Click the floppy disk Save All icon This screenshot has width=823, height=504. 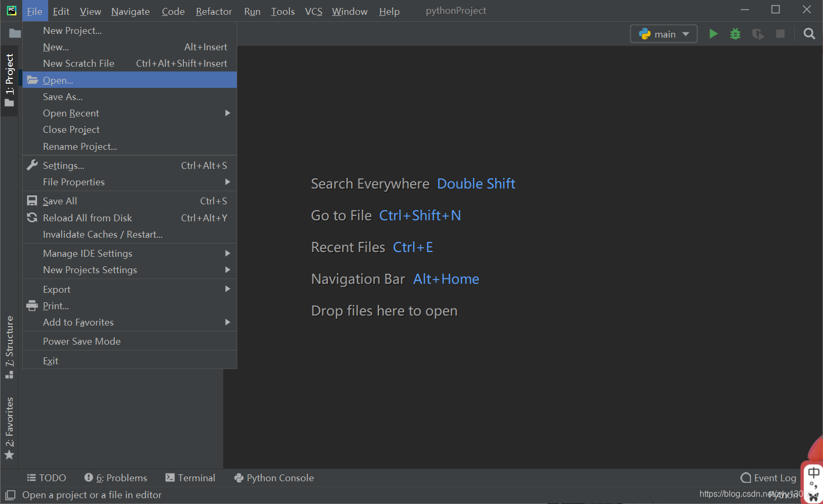pyautogui.click(x=32, y=201)
